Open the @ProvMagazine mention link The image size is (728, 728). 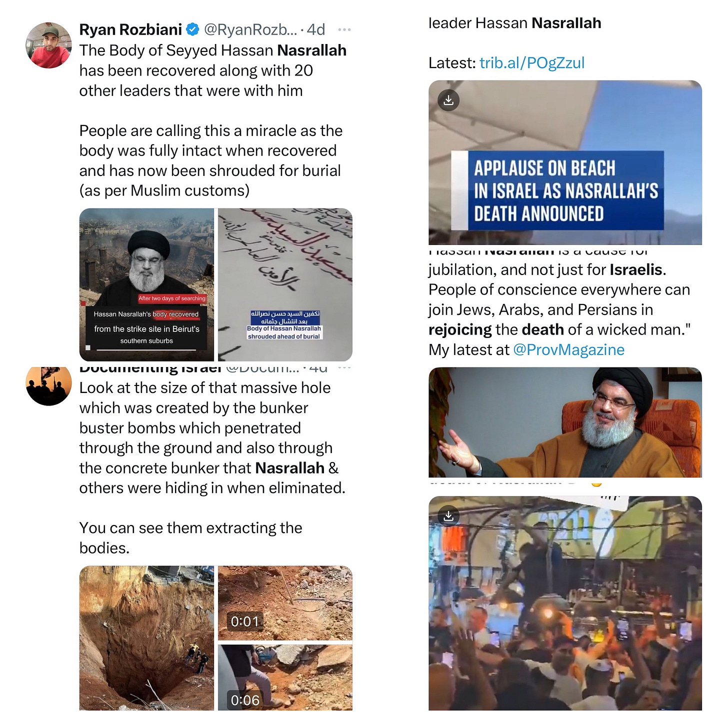pyautogui.click(x=569, y=350)
